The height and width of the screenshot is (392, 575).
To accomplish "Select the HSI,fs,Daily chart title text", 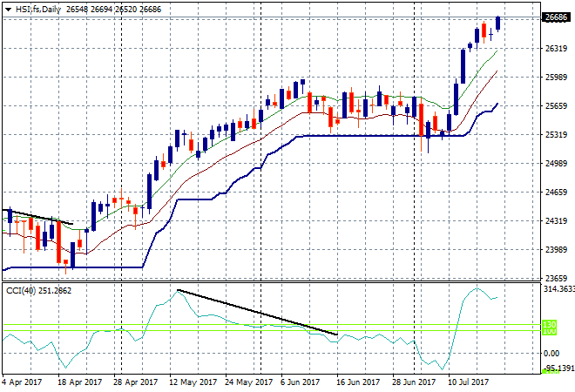I will (38, 10).
